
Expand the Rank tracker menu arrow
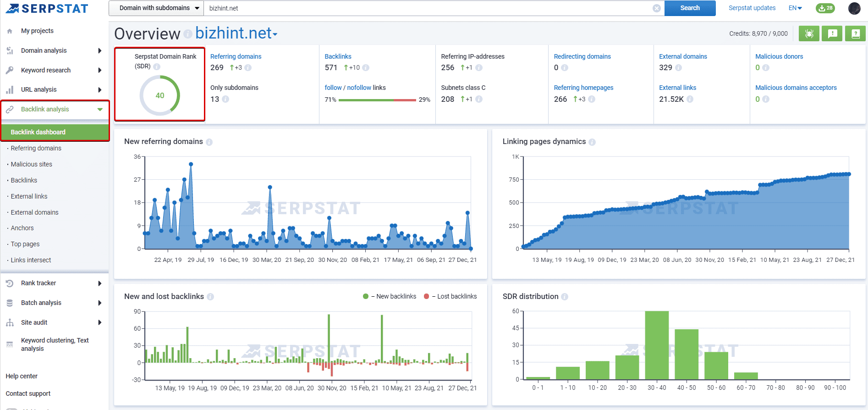point(99,283)
